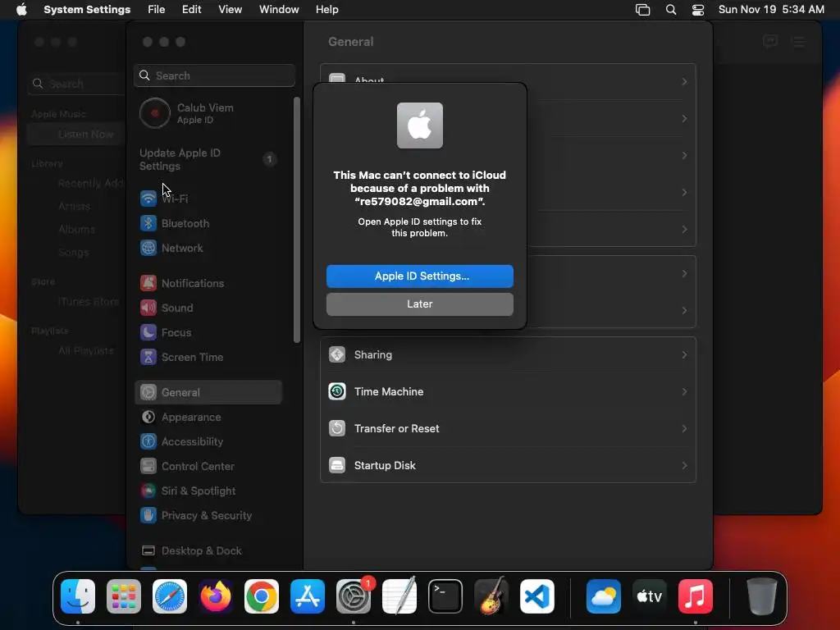Open the Startup Disk pane
Viewport: 840px width, 630px height.
point(508,465)
